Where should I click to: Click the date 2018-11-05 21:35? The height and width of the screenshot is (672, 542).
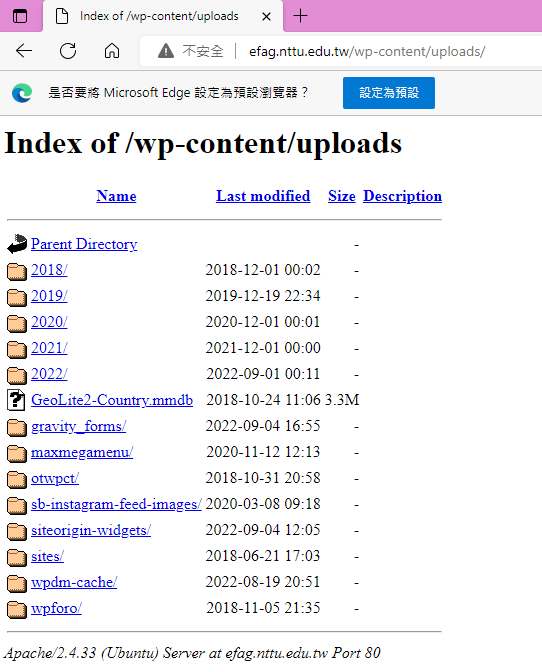coord(263,608)
